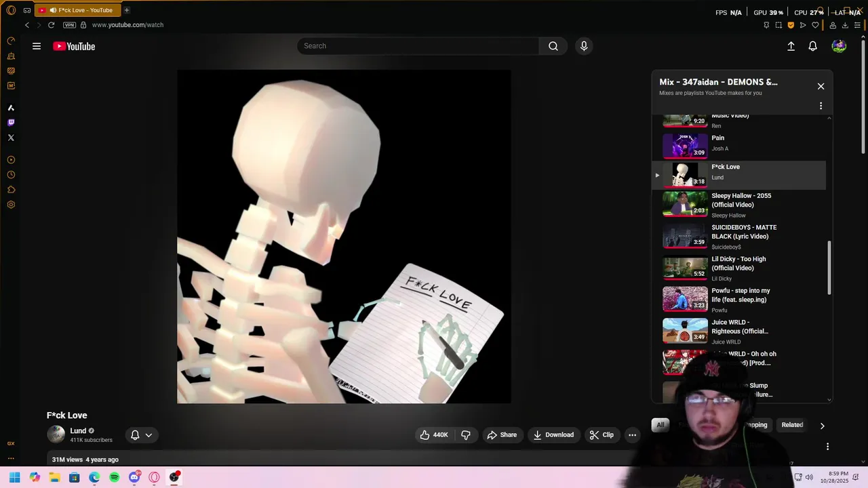The image size is (868, 488).
Task: Start voice search with the microphone
Action: [x=584, y=46]
